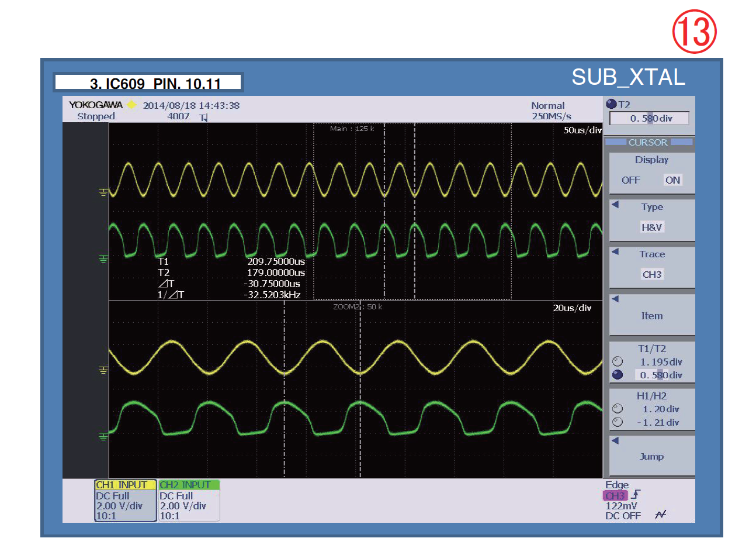Open the Item menu
The height and width of the screenshot is (545, 756).
[x=652, y=315]
